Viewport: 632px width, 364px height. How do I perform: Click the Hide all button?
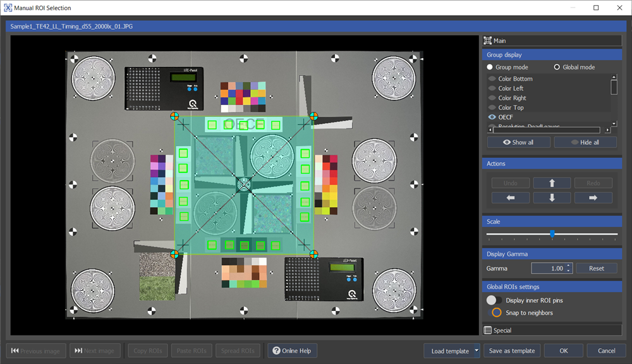tap(585, 142)
